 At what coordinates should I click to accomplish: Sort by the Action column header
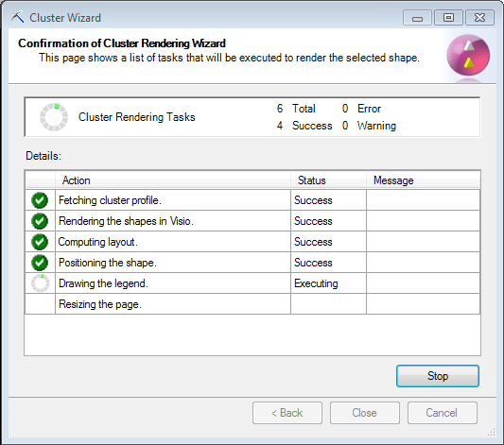click(173, 180)
